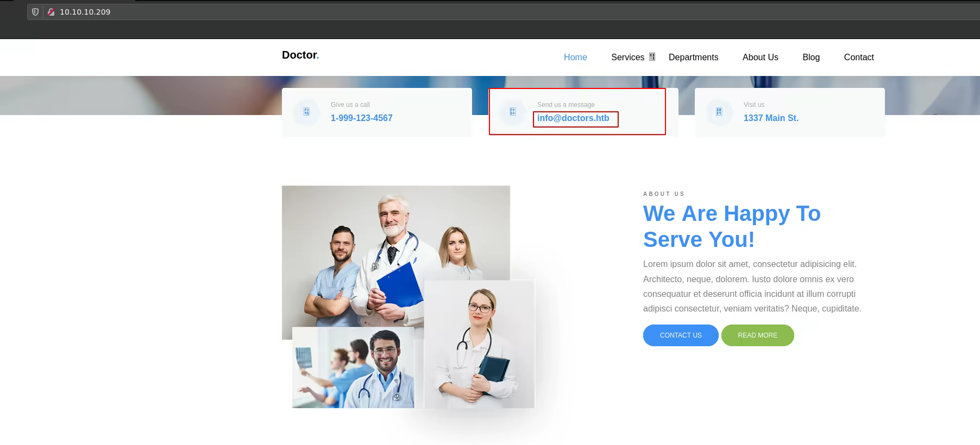Click the female doctor with glasses photo
This screenshot has height=445, width=980.
479,344
